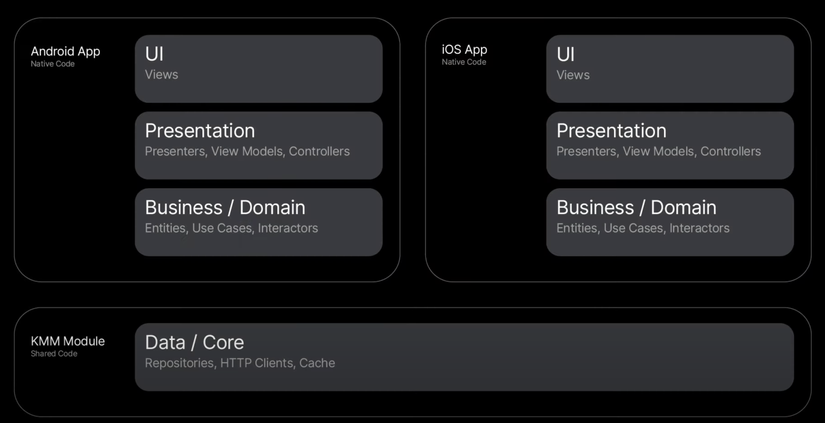Select Shared Code text under KMM Module

coord(53,354)
